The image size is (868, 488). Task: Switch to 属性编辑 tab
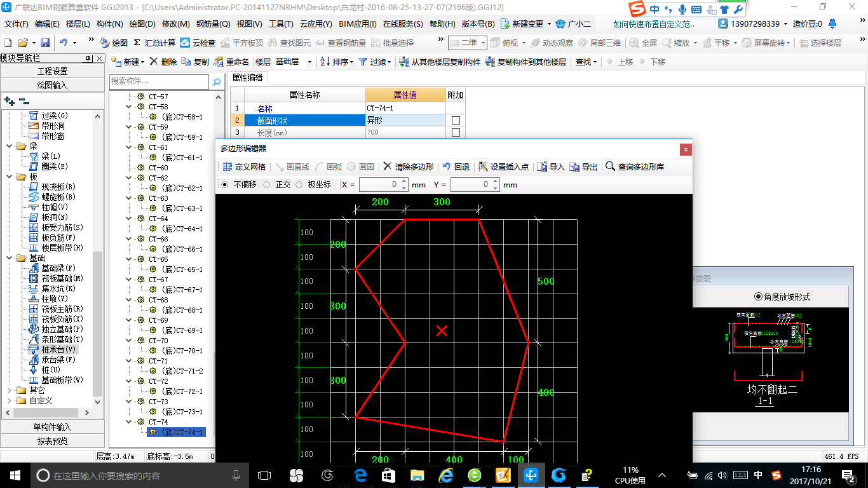[248, 78]
